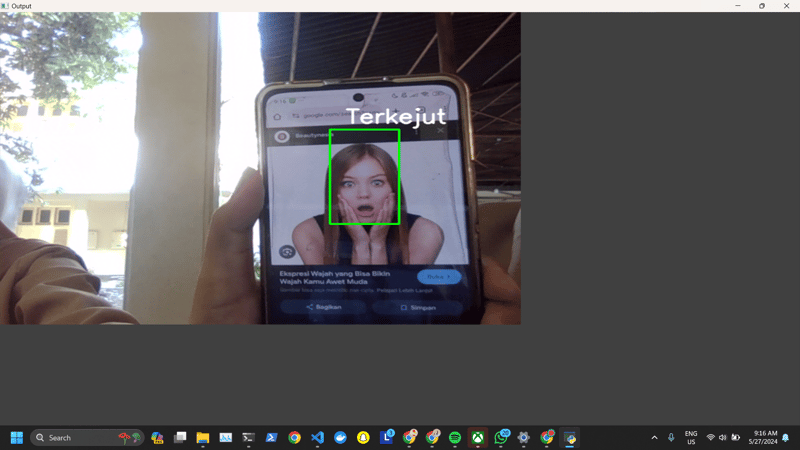Open Wi-Fi network settings in the tray
The height and width of the screenshot is (450, 800).
tap(710, 438)
